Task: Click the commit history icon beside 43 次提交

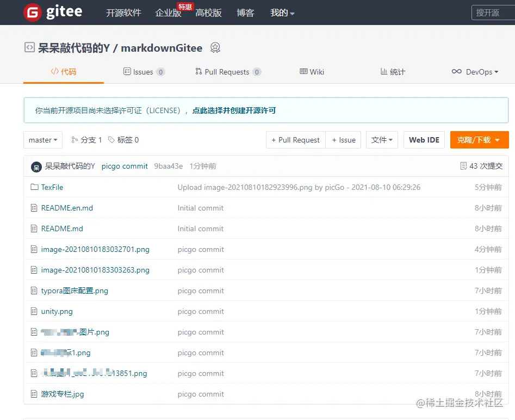Action: [x=463, y=166]
